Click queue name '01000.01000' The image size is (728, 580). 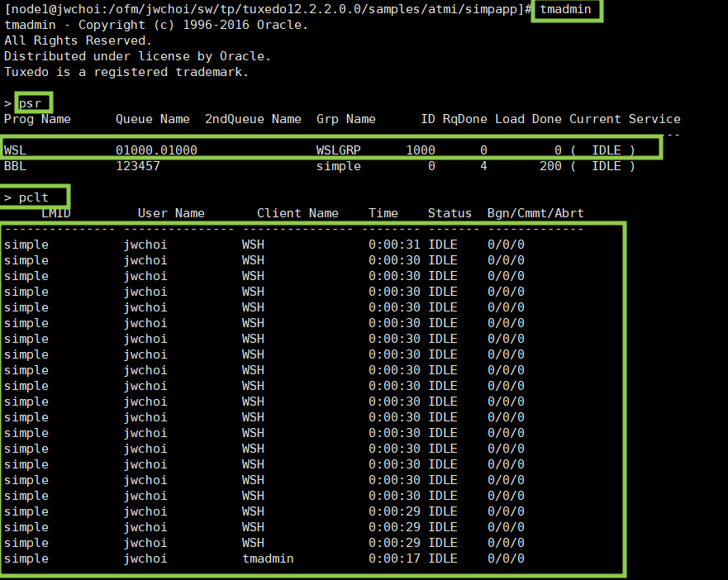(156, 150)
